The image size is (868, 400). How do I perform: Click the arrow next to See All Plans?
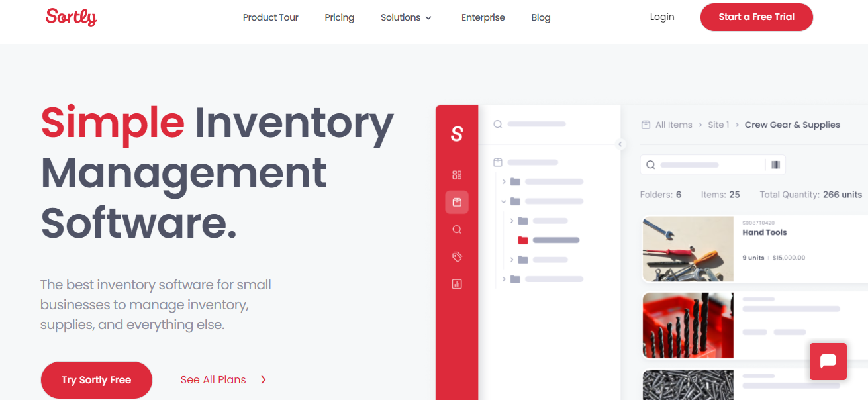point(264,379)
